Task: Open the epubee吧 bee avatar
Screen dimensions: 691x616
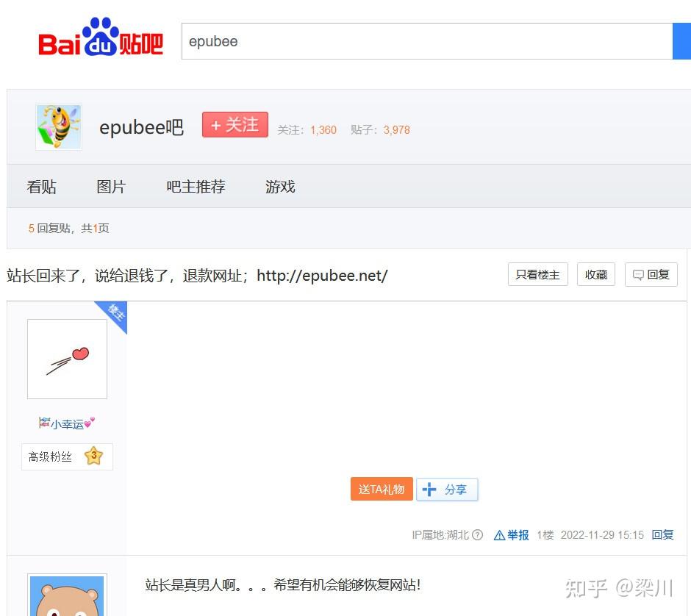Action: point(58,126)
